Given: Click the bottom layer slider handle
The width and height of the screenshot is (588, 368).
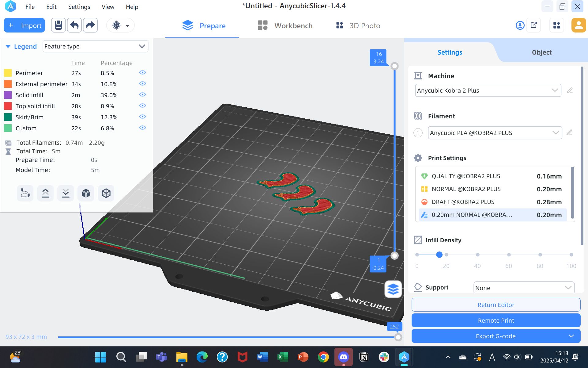Looking at the screenshot, I should (394, 256).
